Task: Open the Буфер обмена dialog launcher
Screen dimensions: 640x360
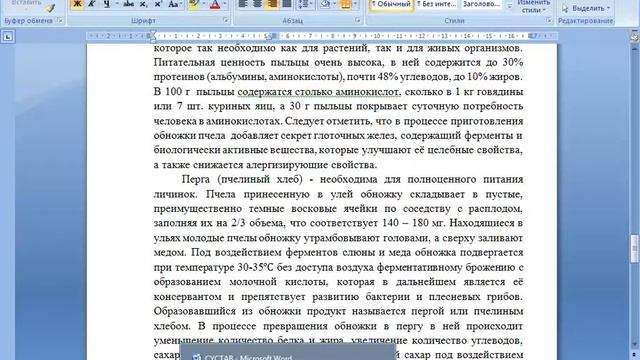Action: (60, 20)
